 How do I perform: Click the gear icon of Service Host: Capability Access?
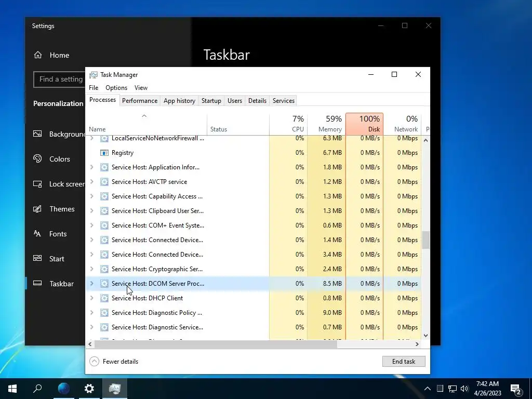104,196
